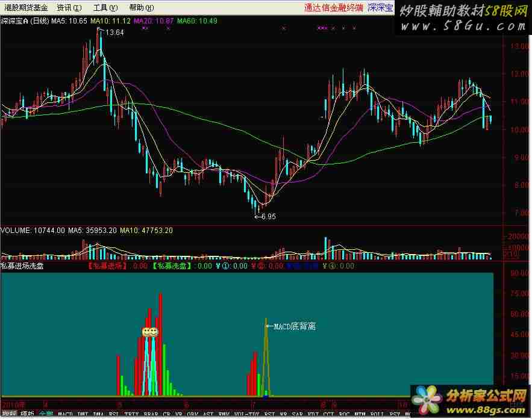The image size is (532, 419).
Task: Select the BOLL indicator tab
Action: click(377, 414)
